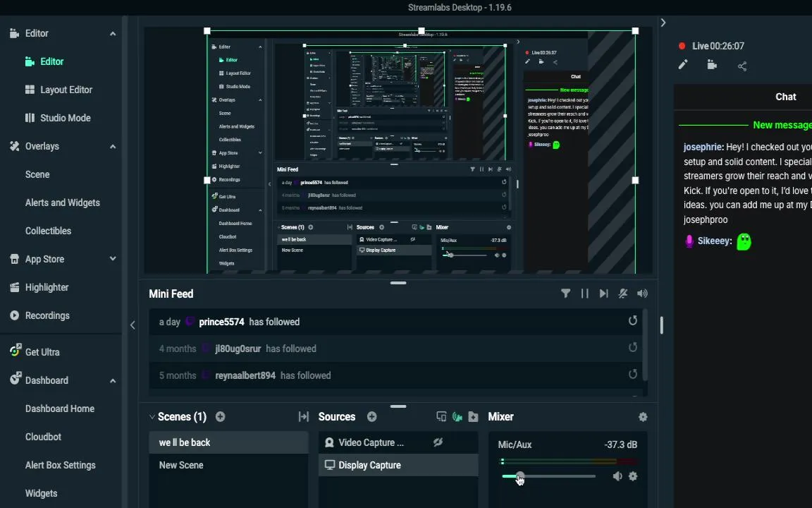Mute the Mic/Aux channel

[x=617, y=476]
